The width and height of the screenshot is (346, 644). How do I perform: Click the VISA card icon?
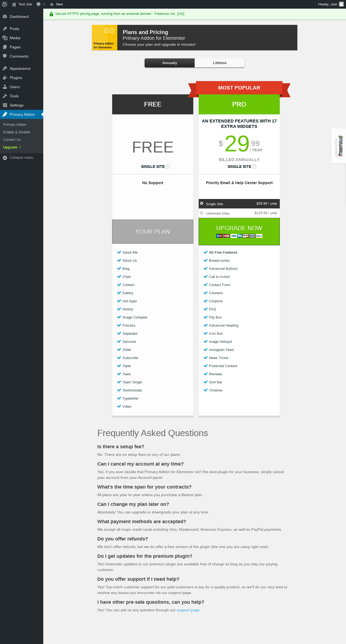click(234, 236)
